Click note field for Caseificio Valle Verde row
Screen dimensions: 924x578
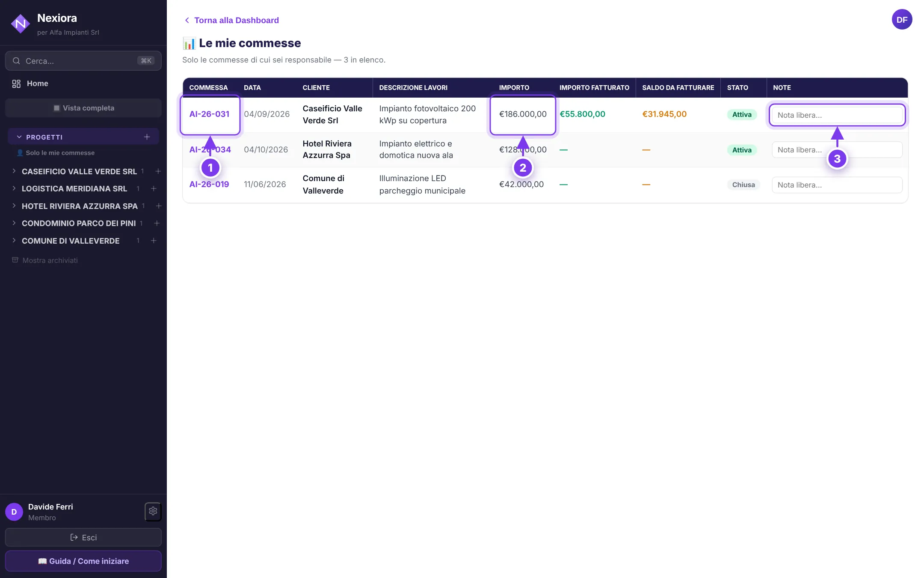(x=837, y=115)
